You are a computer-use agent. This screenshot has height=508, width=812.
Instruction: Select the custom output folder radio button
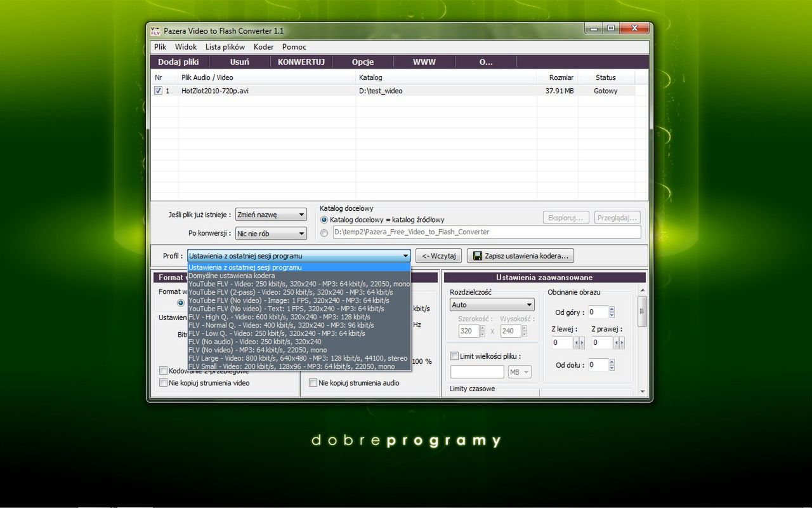click(324, 233)
